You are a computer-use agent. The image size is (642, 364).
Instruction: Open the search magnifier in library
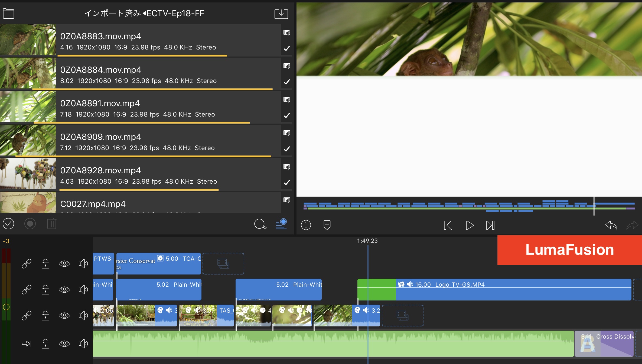[x=260, y=224]
